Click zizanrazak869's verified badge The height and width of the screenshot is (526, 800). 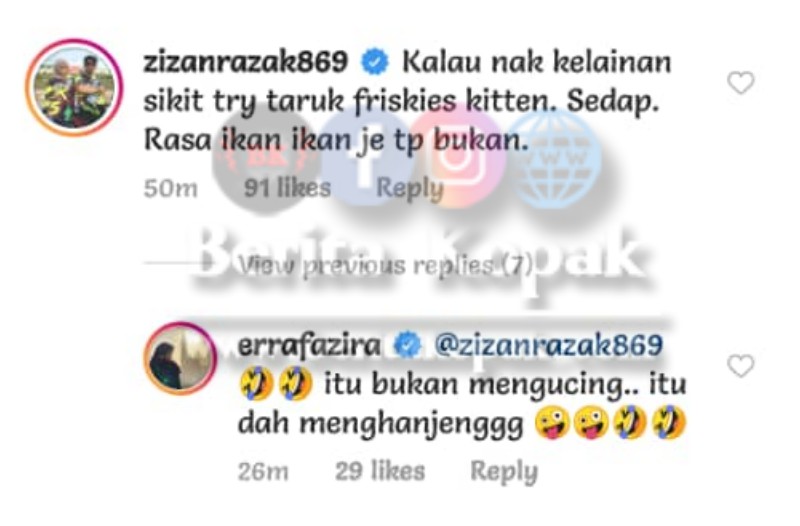(375, 63)
